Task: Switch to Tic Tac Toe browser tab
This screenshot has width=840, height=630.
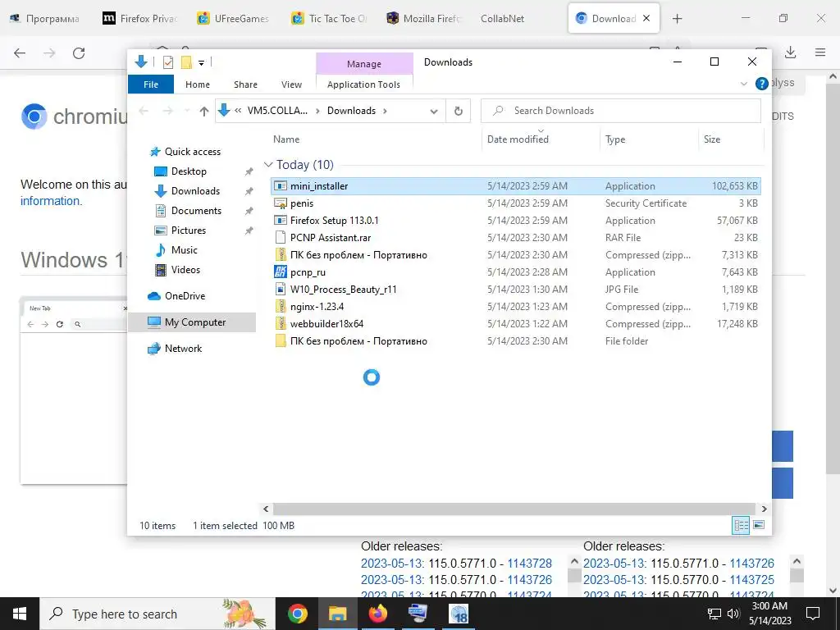Action: point(329,18)
